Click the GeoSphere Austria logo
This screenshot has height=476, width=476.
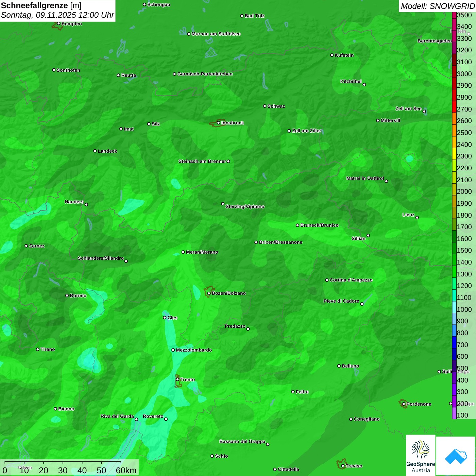(421, 455)
